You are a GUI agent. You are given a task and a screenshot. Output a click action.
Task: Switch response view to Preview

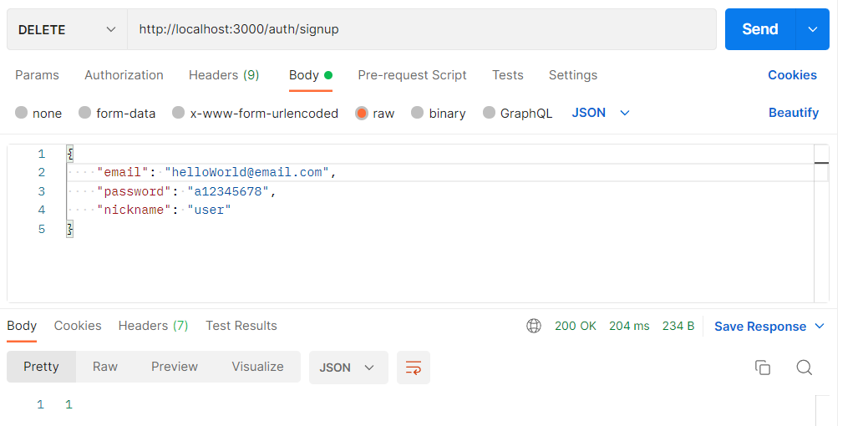click(175, 367)
